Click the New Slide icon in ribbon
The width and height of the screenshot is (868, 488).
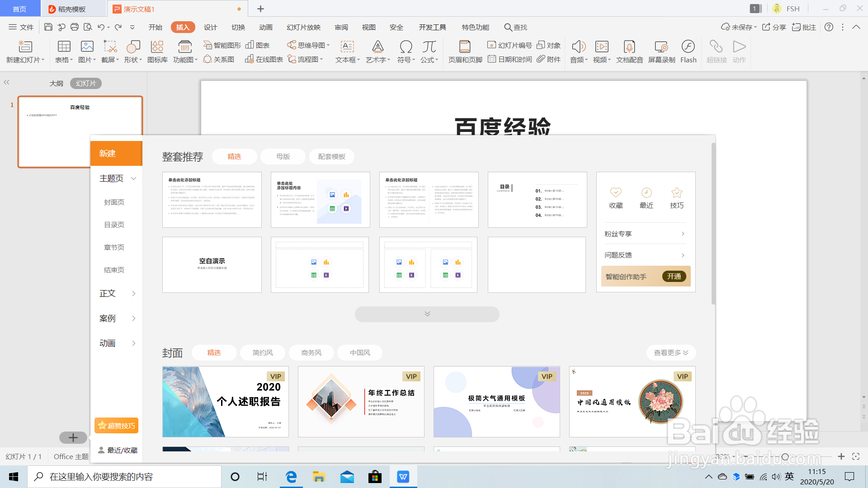point(25,47)
